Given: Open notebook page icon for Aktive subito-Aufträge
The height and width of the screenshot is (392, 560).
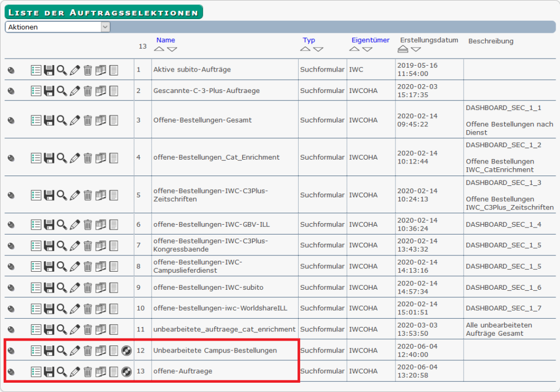Looking at the screenshot, I should click(x=114, y=70).
